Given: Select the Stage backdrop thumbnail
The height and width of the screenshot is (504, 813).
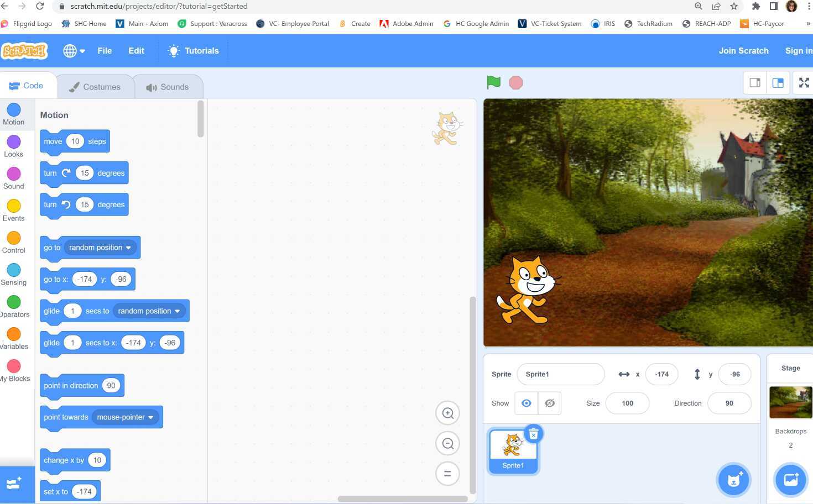Looking at the screenshot, I should 791,402.
